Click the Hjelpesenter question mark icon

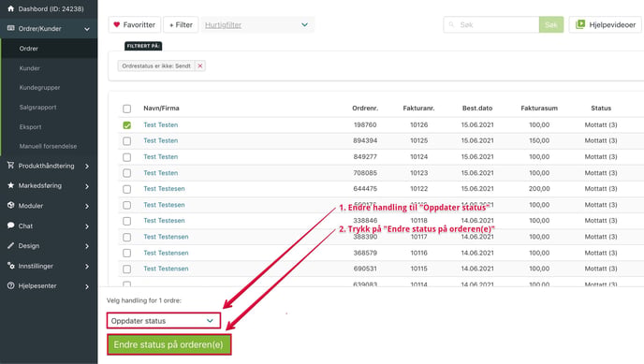(10, 285)
